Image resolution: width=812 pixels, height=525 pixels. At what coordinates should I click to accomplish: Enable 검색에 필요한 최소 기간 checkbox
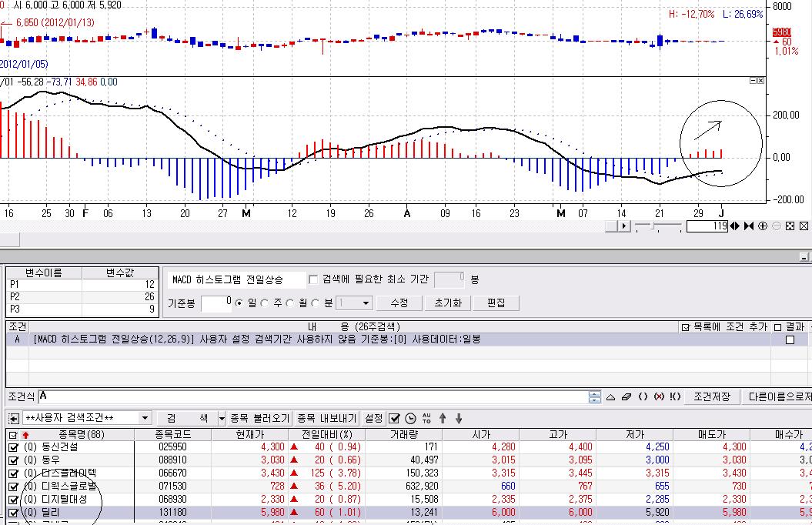[313, 279]
